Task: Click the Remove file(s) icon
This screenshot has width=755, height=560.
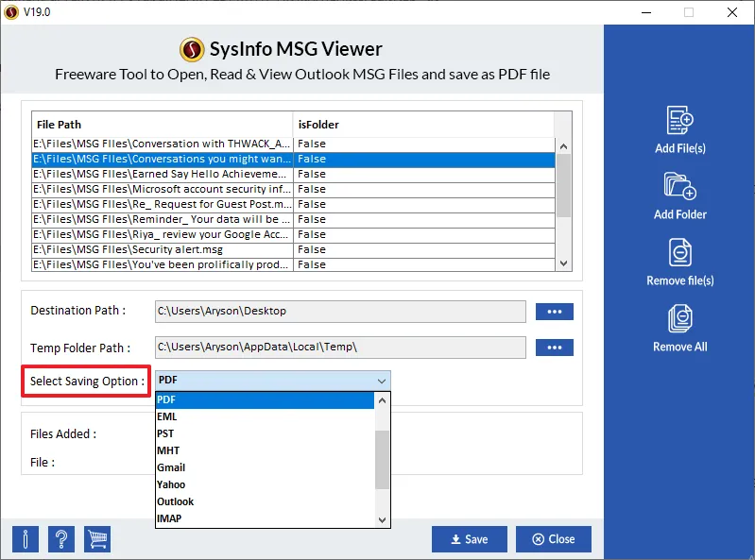Action: point(680,253)
